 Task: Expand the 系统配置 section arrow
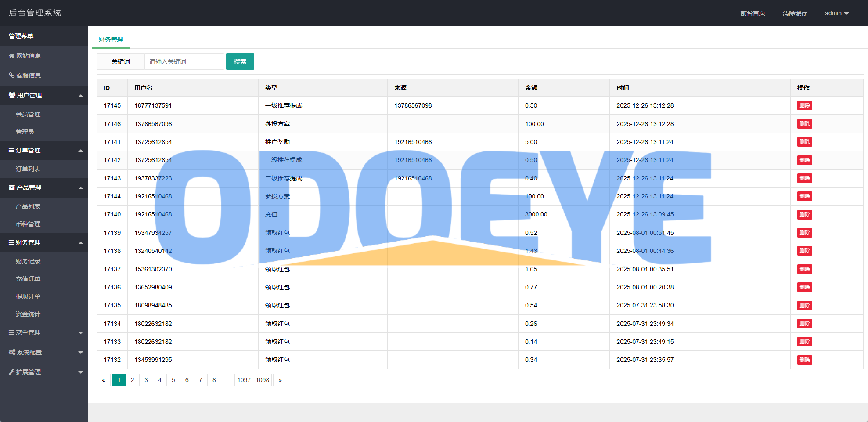coord(81,353)
